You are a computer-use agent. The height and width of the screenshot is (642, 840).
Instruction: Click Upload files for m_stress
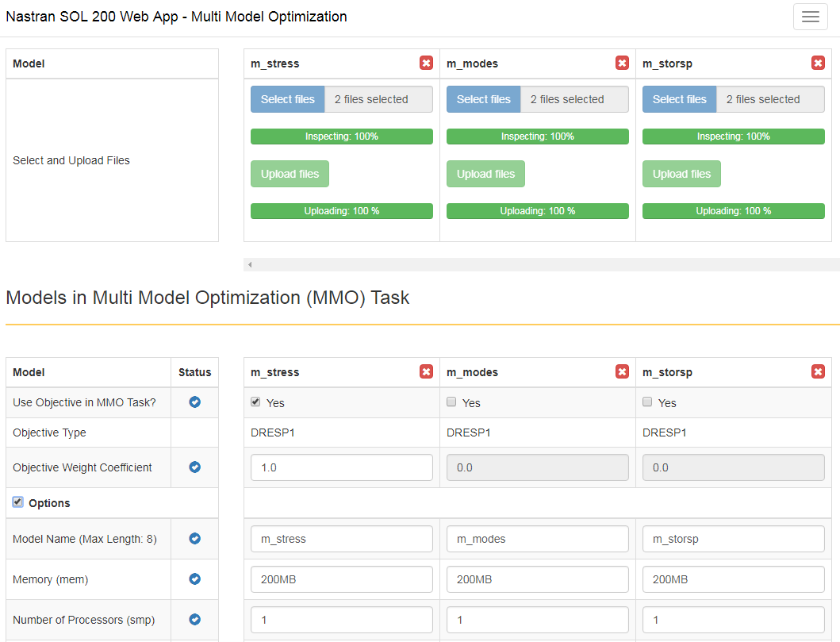click(x=290, y=174)
